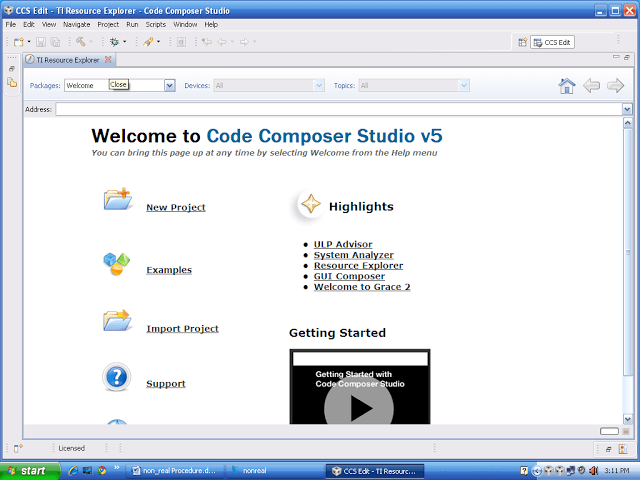Expand the toolbar Back history dropdown arrow
640x480 pixels.
232,42
